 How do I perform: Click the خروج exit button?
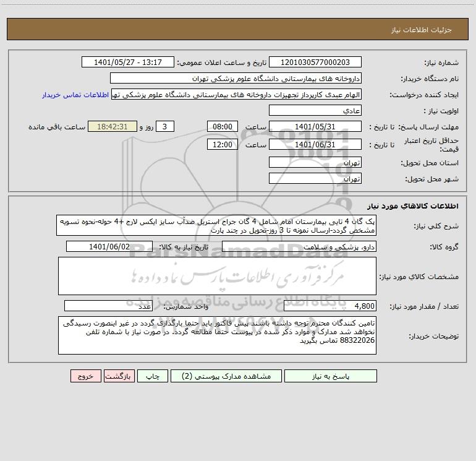coord(85,376)
